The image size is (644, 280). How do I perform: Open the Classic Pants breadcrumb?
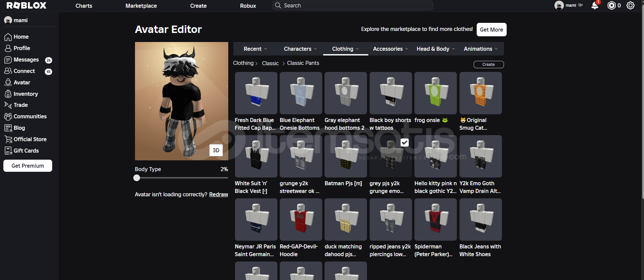tap(303, 63)
